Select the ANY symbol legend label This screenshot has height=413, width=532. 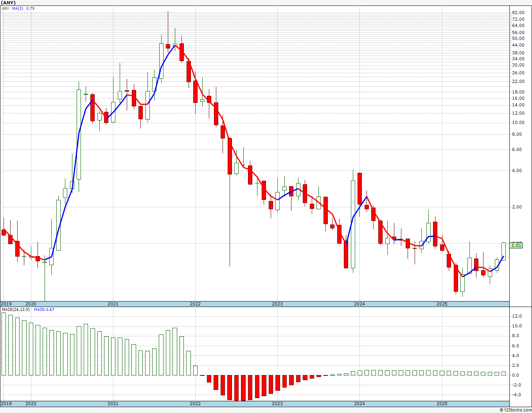5,8
